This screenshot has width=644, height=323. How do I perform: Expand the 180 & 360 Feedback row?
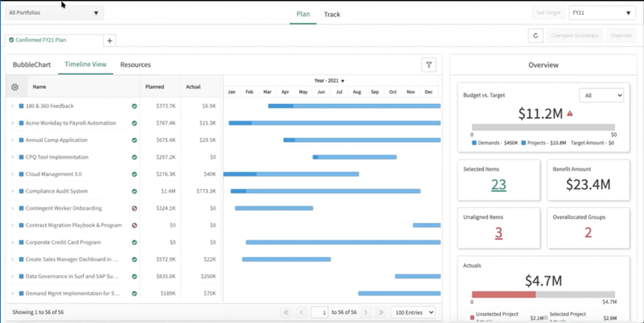click(12, 106)
